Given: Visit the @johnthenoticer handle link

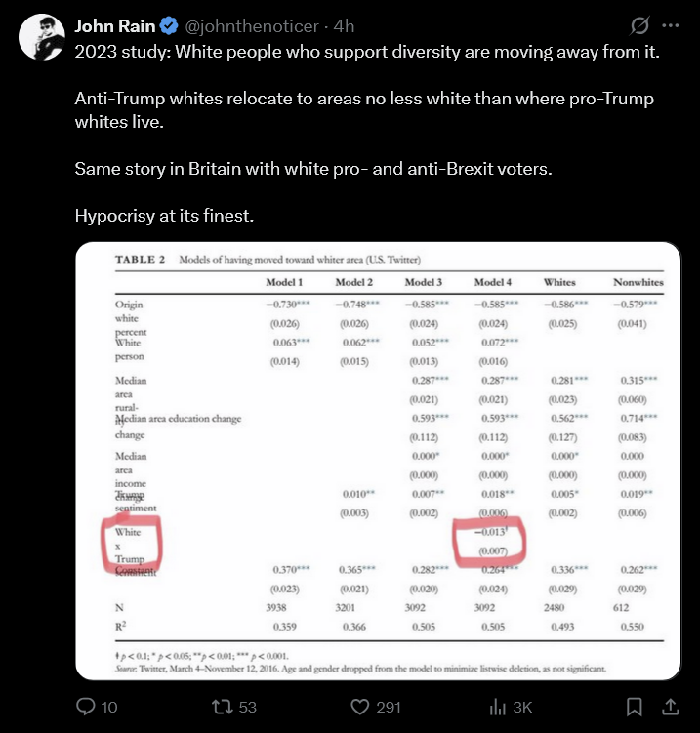Looking at the screenshot, I should (252, 26).
